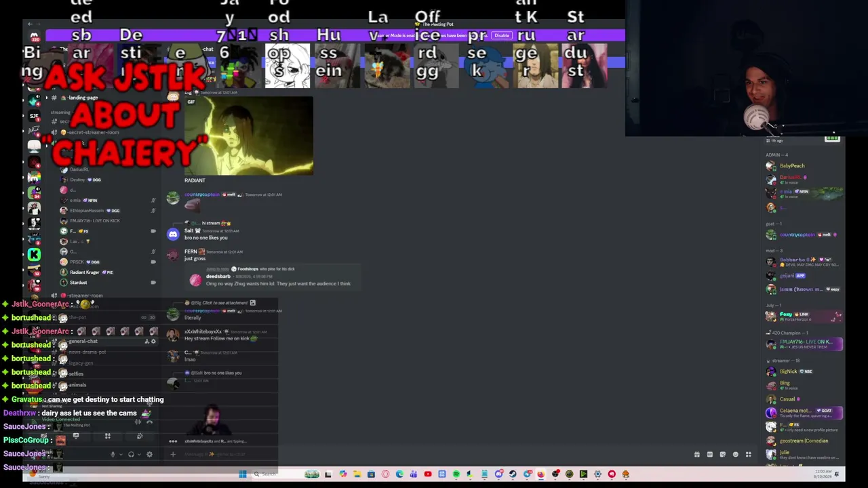Disable Streamer Mode in the banner
The image size is (868, 488).
click(x=502, y=35)
